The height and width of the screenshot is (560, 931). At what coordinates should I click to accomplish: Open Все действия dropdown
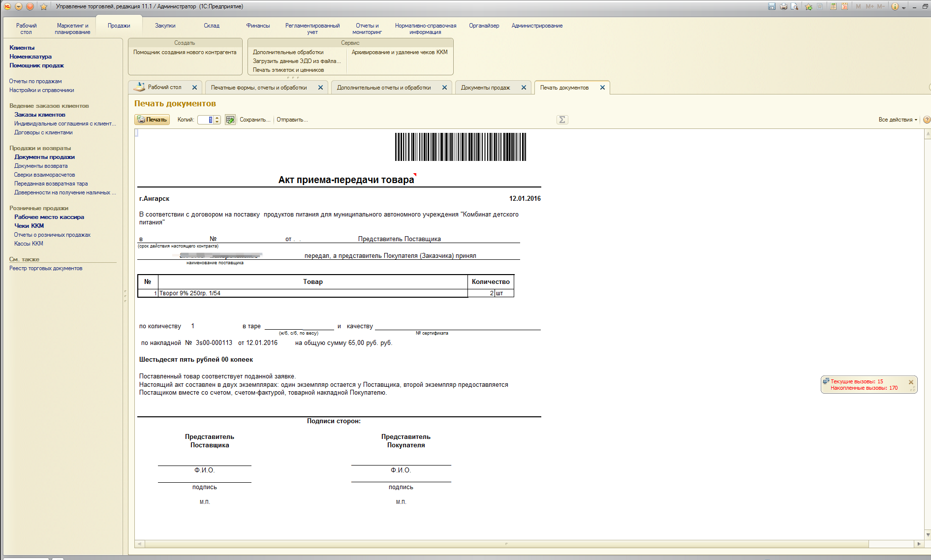click(898, 120)
